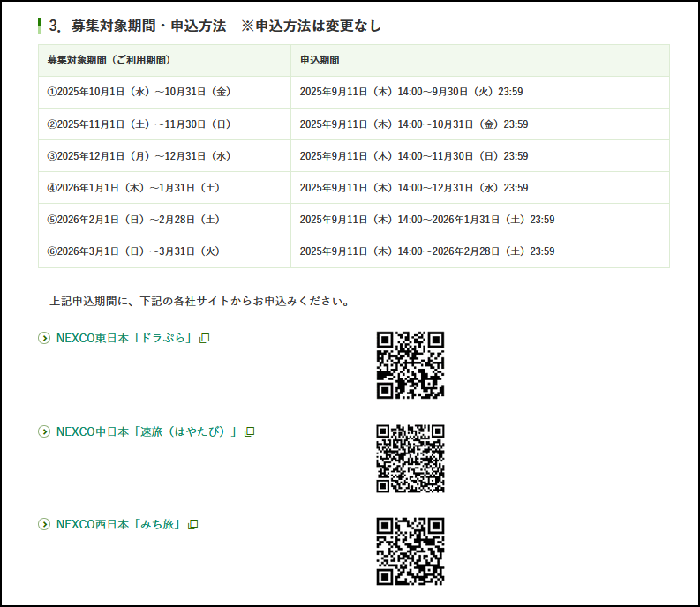
Task: Click the cell ③2025年12月1日（月）～12月31日（水）
Action: pos(164,156)
